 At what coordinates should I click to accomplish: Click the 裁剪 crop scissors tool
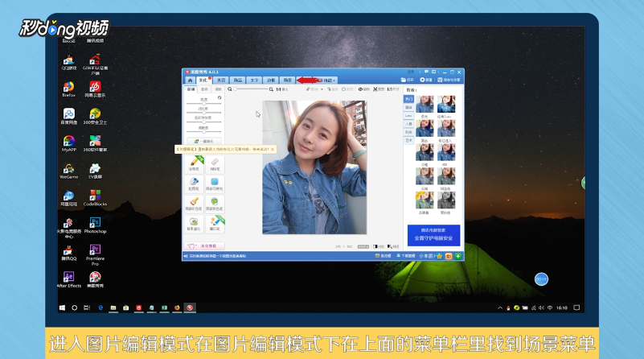378,89
